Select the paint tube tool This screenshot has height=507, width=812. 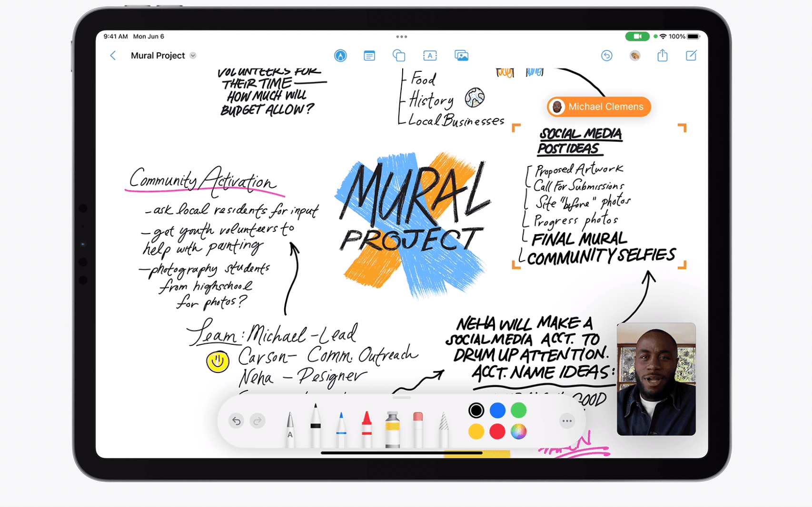392,423
